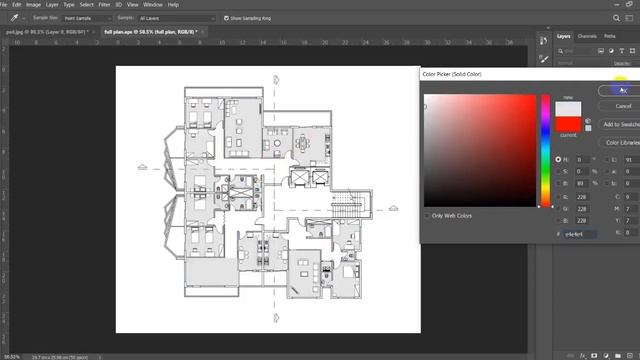Screen dimensions: 640x360
Task: Filter layers by type layers icon
Action: tap(621, 51)
